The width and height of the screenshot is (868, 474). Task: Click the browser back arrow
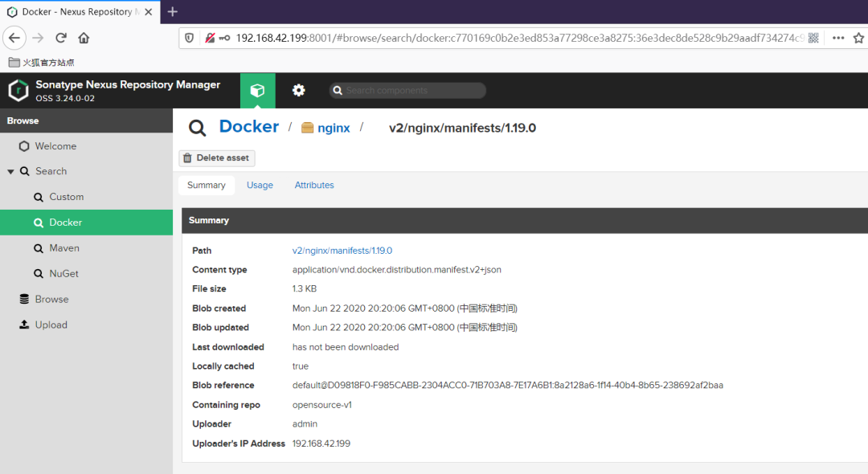point(14,38)
